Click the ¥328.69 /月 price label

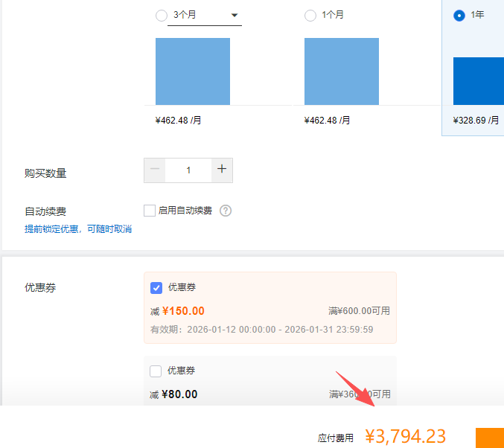click(x=476, y=120)
